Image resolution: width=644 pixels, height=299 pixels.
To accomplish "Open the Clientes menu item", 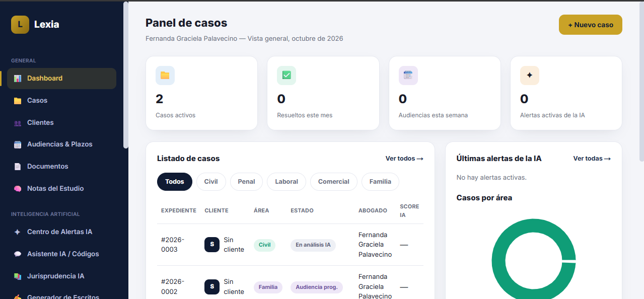I will click(x=61, y=123).
